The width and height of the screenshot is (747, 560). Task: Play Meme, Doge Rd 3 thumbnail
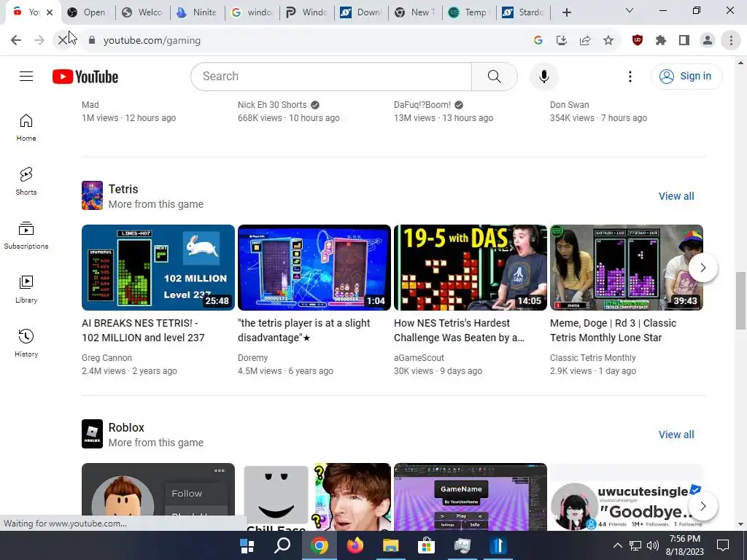[627, 268]
